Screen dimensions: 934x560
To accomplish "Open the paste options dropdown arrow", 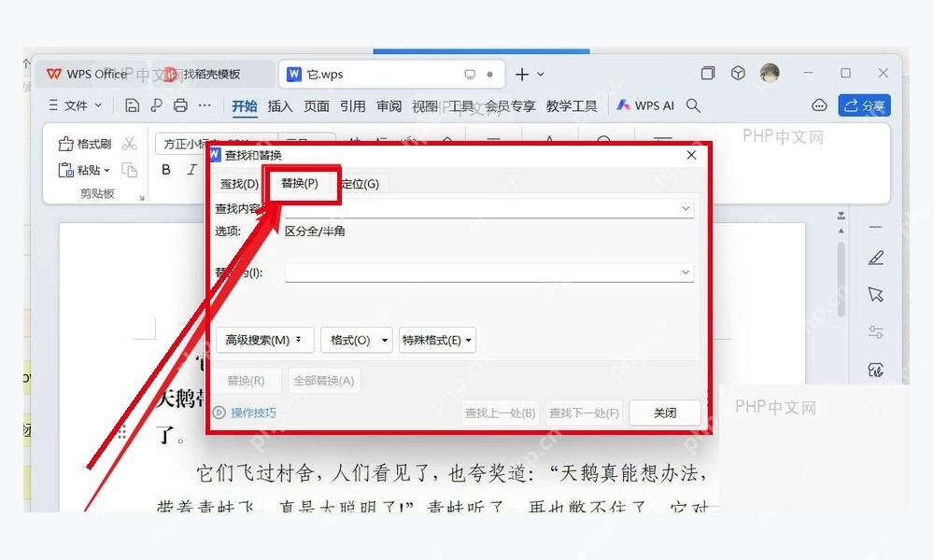I will [107, 170].
